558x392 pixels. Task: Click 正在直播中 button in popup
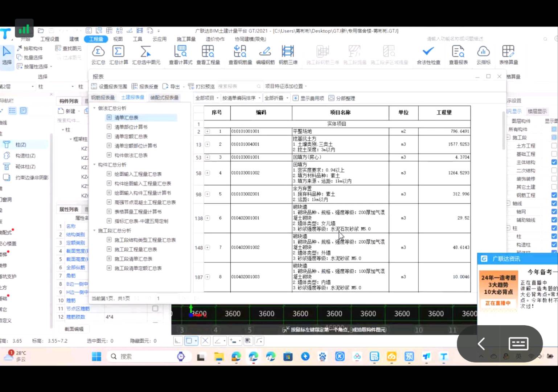click(498, 303)
